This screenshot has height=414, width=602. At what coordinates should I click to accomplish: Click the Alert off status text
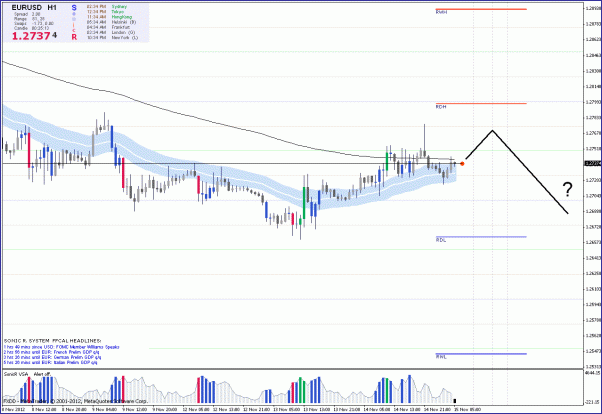pos(42,374)
